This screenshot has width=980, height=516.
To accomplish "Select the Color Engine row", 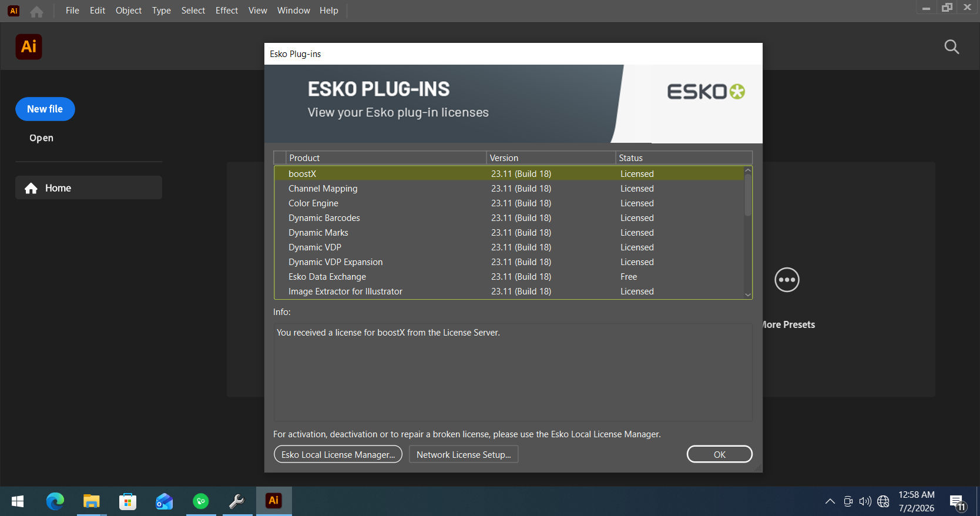I will (509, 203).
